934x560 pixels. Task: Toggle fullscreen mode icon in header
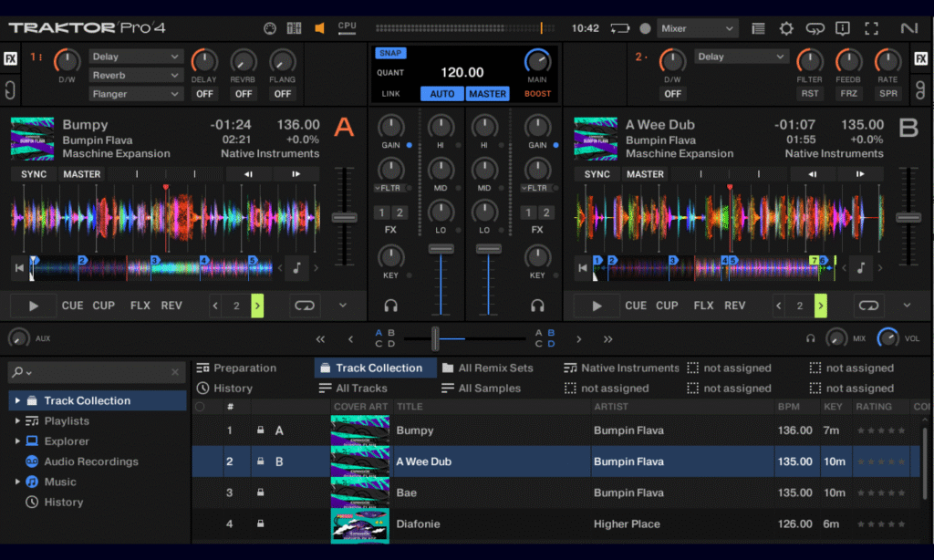pyautogui.click(x=871, y=28)
